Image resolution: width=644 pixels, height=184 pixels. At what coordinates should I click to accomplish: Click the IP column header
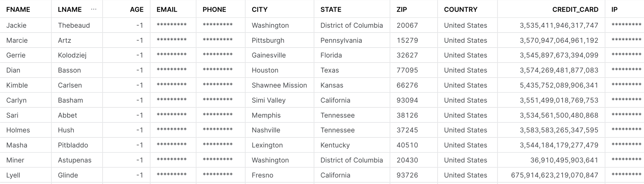[614, 9]
